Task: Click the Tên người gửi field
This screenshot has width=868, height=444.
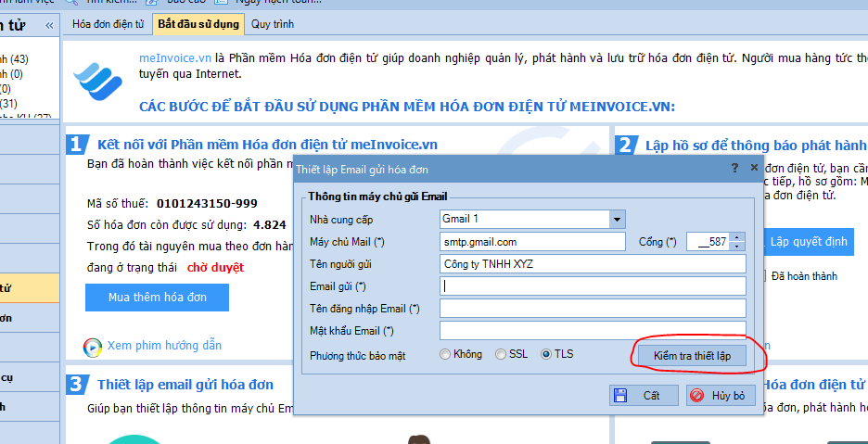Action: [x=593, y=264]
